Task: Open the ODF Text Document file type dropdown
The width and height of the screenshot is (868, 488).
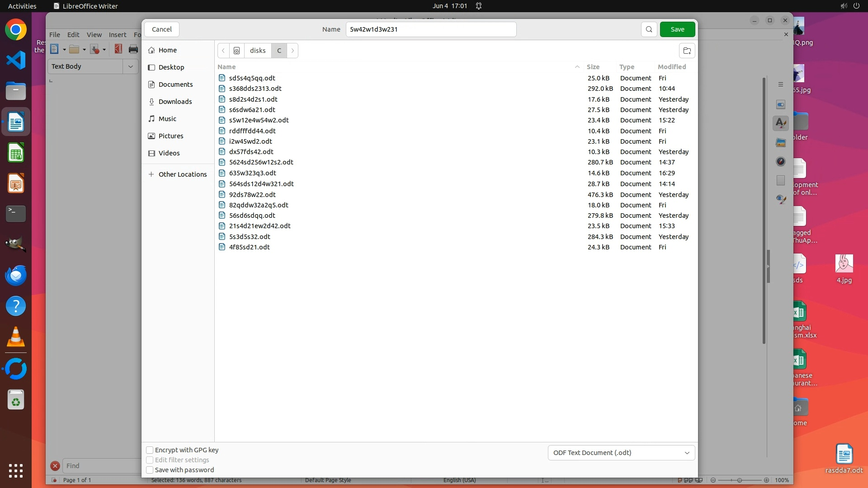Action: (621, 453)
